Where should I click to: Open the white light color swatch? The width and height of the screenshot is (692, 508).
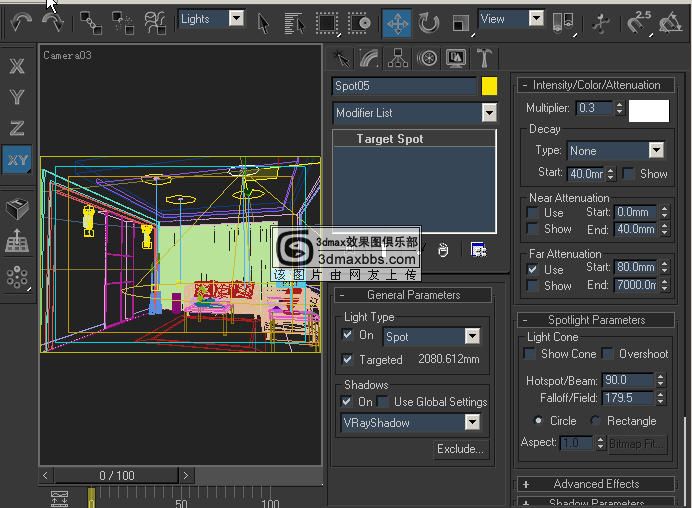(x=649, y=110)
